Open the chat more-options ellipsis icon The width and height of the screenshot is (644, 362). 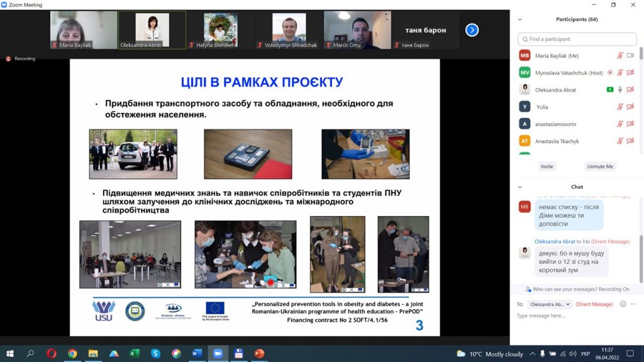(633, 304)
